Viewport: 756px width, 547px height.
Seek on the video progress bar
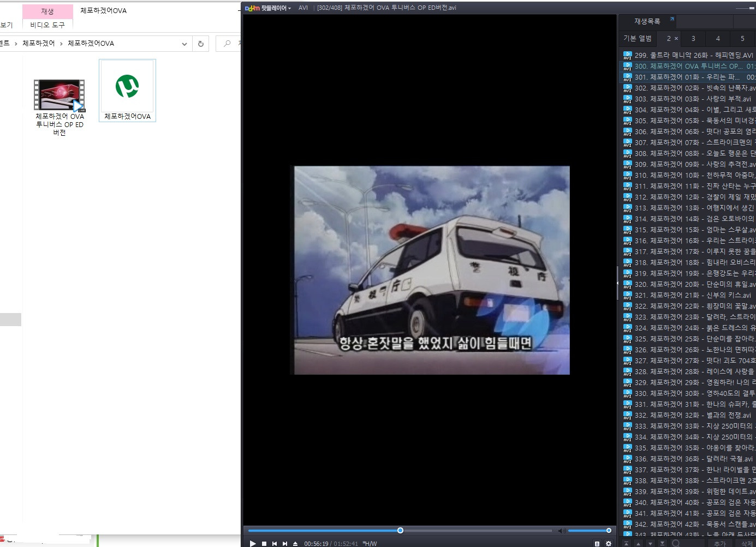point(400,530)
